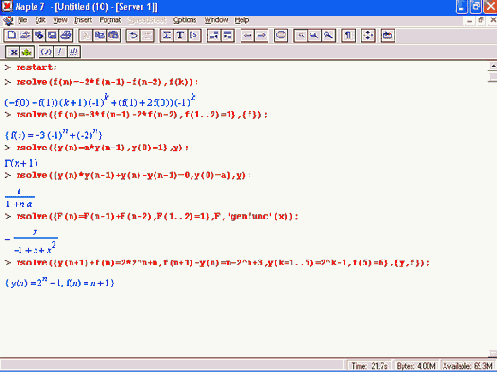
Task: Click the last rsolve command with {y,f}
Action: (223, 263)
